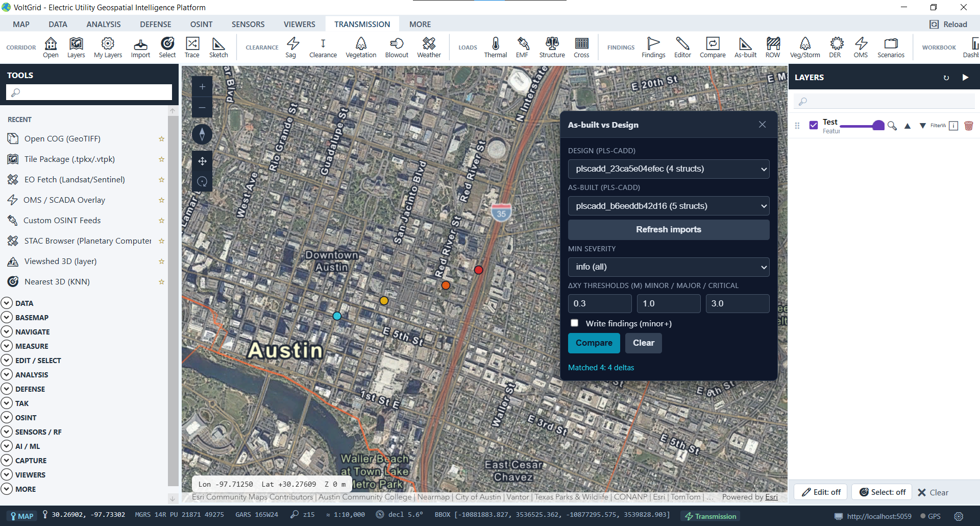Open the Findings tool

coord(653,47)
